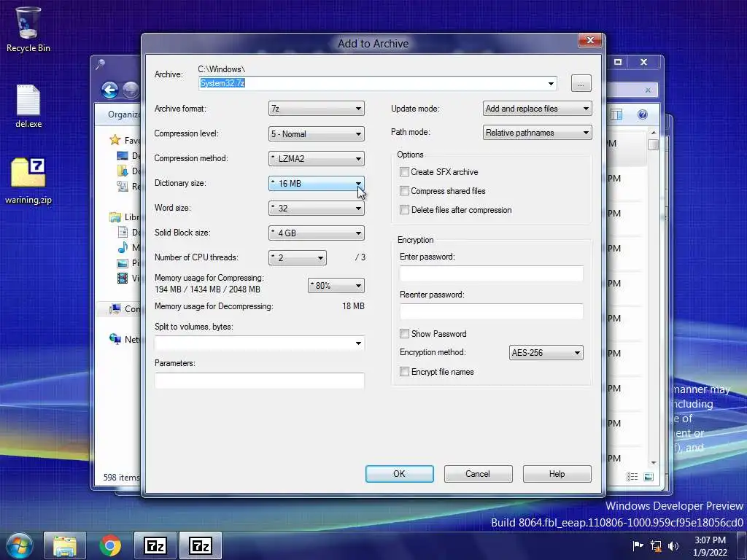Click OK to start archiving
Screen dimensions: 747x560
pyautogui.click(x=399, y=474)
